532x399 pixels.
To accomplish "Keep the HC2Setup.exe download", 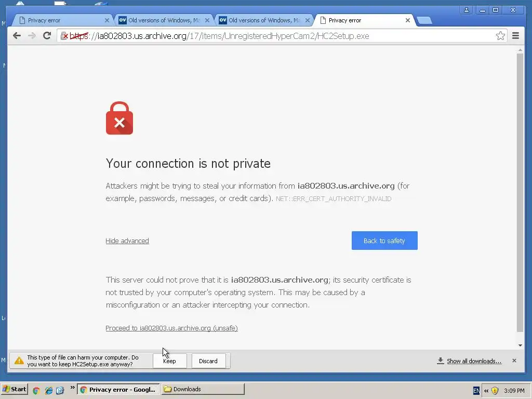I will click(170, 361).
